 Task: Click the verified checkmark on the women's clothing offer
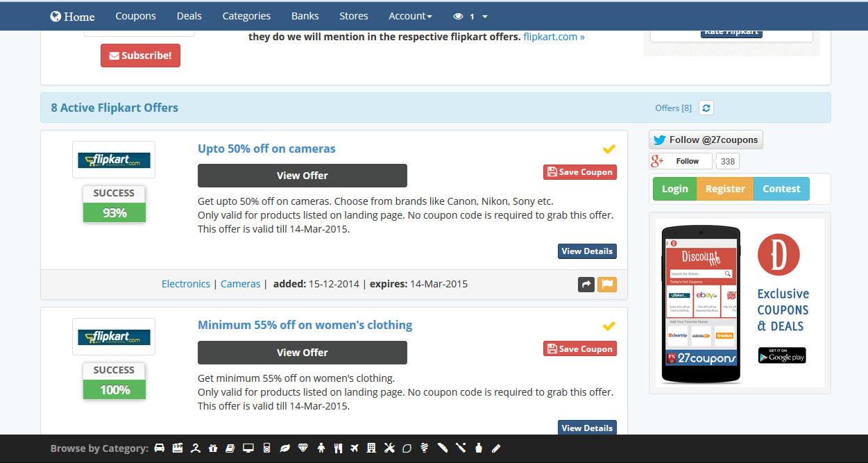click(609, 326)
